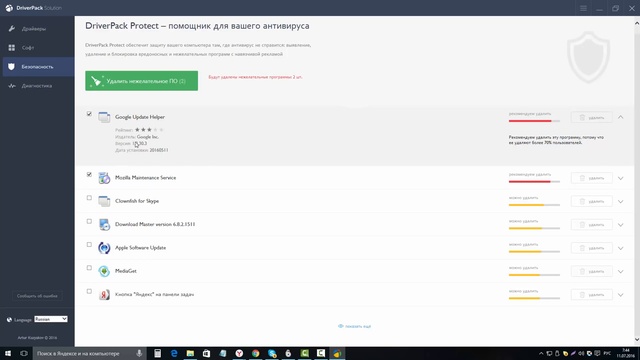The height and width of the screenshot is (360, 640).
Task: Switch keyboard layout РУС in system tray
Action: pos(607,353)
